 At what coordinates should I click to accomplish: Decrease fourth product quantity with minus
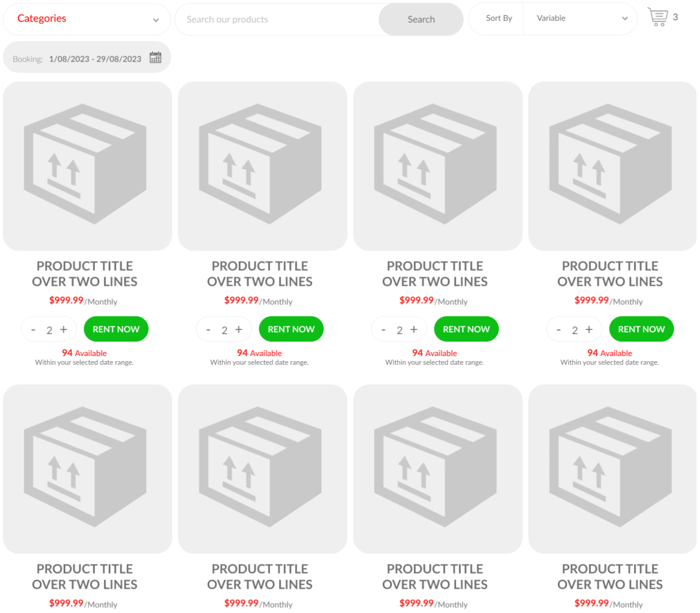click(x=558, y=329)
